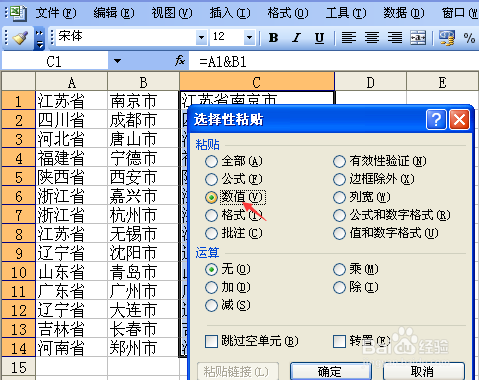Open the 数据(D) menu
The width and height of the screenshot is (479, 380).
(404, 13)
